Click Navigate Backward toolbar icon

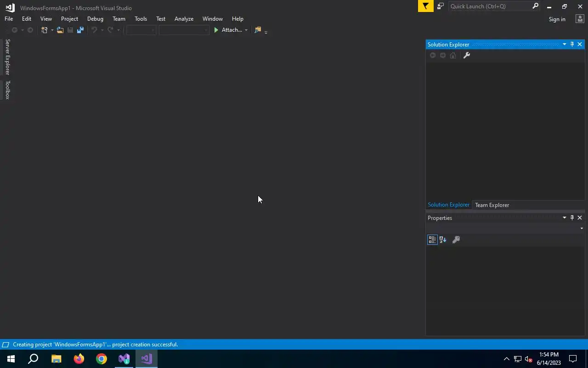click(15, 30)
